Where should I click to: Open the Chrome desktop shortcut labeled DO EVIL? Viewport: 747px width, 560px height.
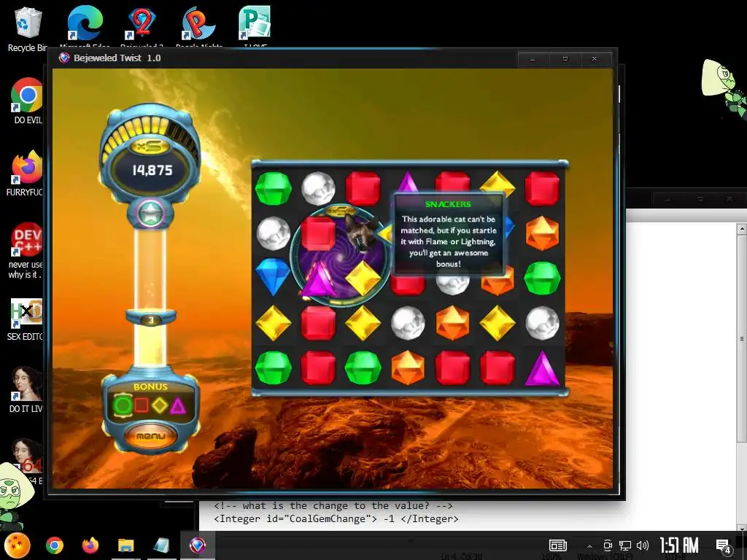click(x=27, y=101)
